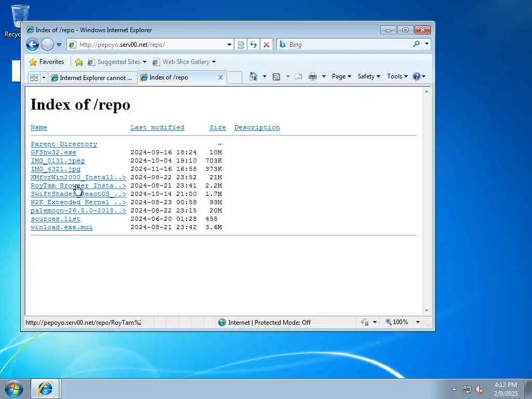The image size is (532, 399).
Task: Open the Home icon dropdown arrow
Action: (264, 77)
